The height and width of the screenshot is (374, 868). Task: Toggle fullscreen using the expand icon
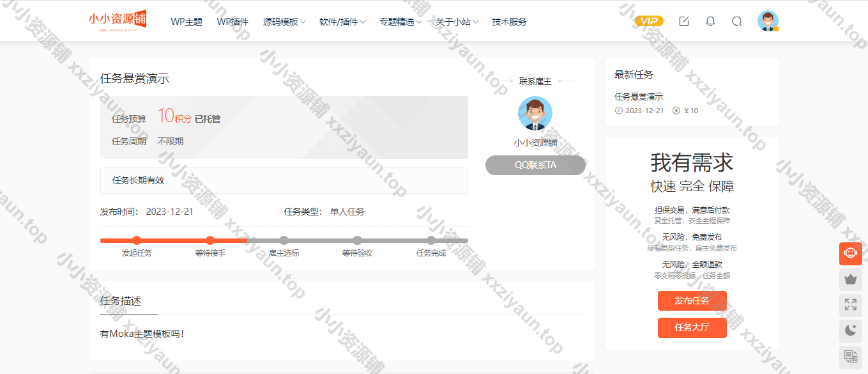[x=850, y=305]
